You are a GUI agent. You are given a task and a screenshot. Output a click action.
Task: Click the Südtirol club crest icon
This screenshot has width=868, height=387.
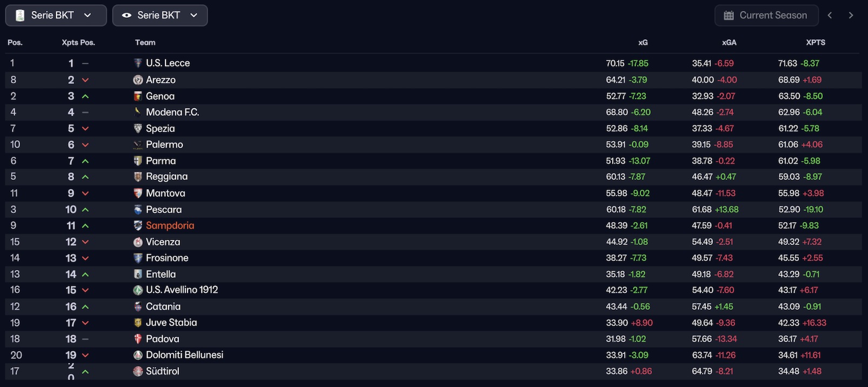point(138,371)
